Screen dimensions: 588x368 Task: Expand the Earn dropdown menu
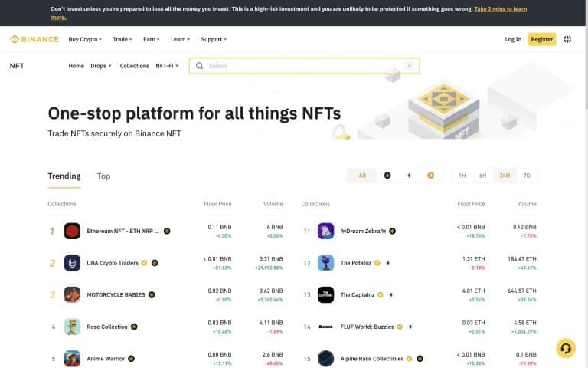(152, 39)
